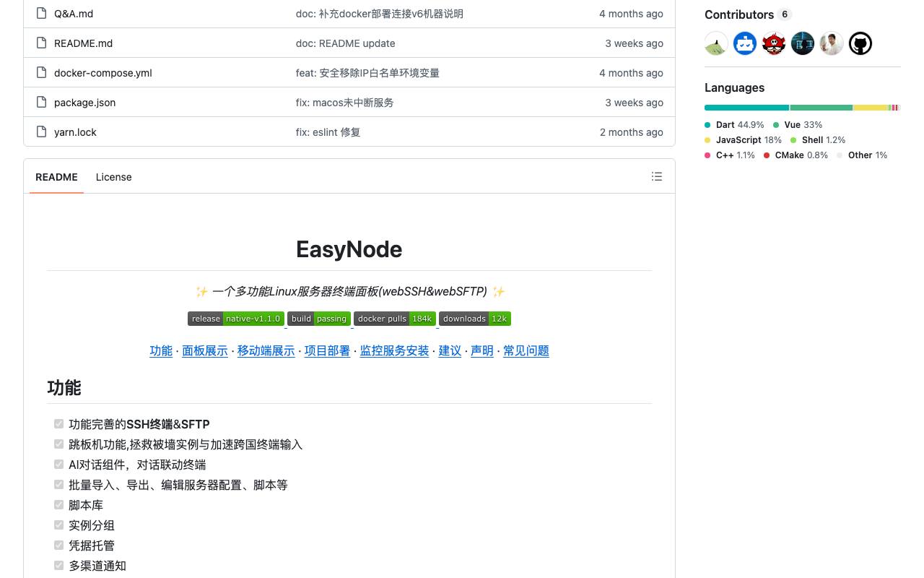Open the contributor avatar showing a person photo
Screen dimensions: 924x578
coord(832,43)
